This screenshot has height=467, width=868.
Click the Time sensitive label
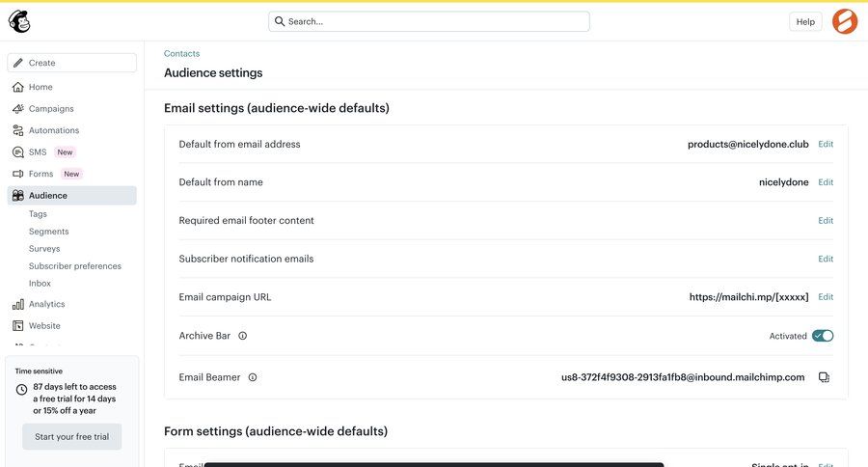coord(39,371)
